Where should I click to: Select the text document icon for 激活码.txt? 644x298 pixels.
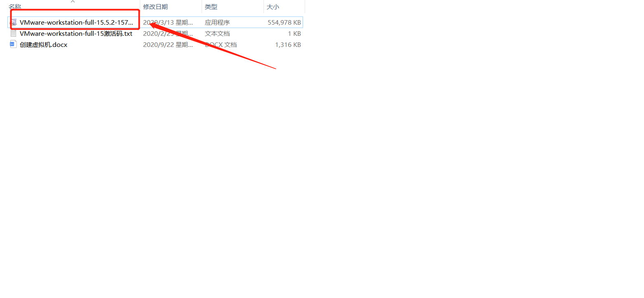click(x=14, y=33)
